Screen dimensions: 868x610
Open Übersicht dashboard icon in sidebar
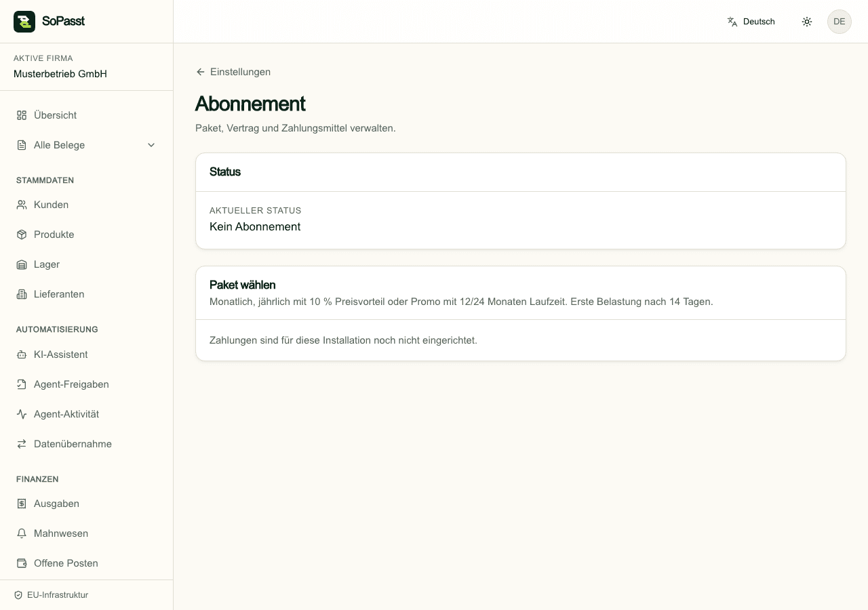[22, 115]
